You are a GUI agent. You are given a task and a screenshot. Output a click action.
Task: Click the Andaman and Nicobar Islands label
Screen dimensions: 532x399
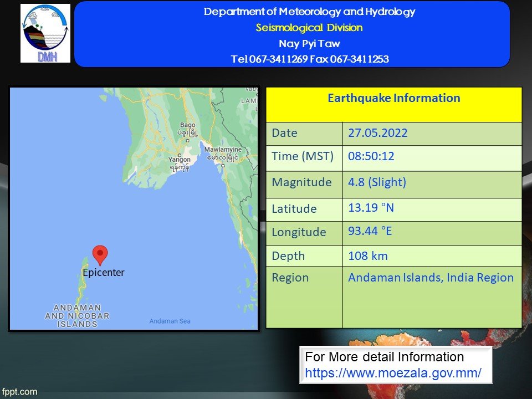(77, 316)
